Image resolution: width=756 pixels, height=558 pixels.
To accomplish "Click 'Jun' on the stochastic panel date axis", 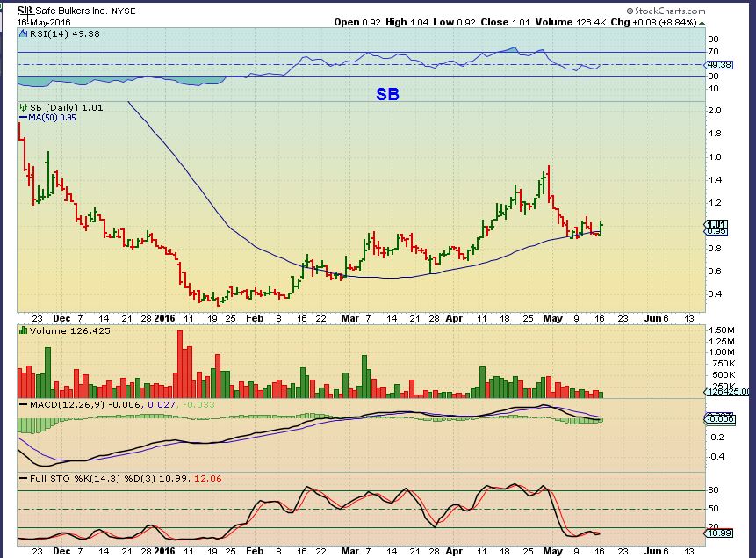I will pos(653,551).
